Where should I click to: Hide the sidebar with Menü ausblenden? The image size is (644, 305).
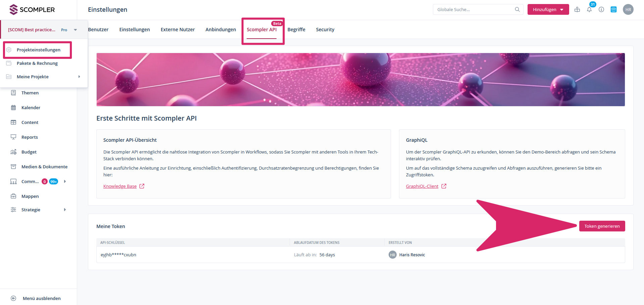[x=41, y=298]
